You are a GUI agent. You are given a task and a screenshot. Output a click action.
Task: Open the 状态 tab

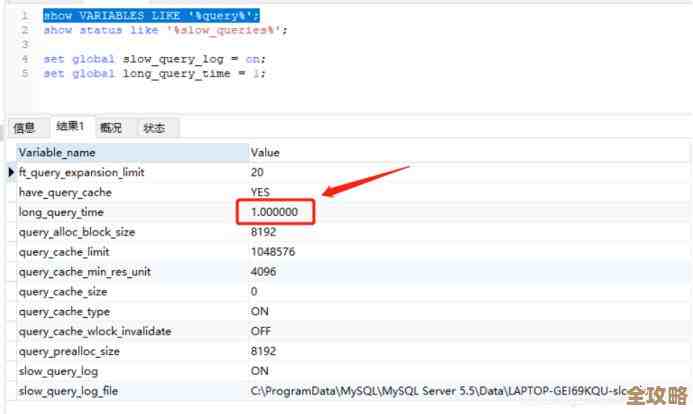(154, 128)
